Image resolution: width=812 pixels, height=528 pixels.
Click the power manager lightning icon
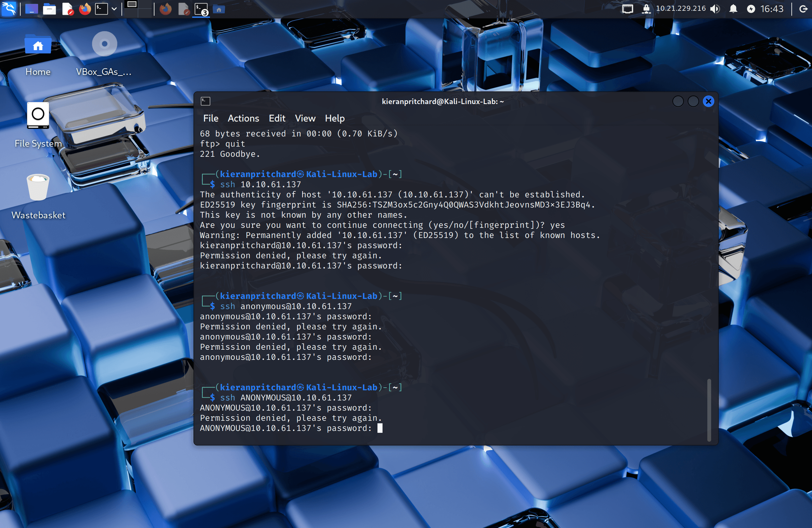[x=750, y=9]
